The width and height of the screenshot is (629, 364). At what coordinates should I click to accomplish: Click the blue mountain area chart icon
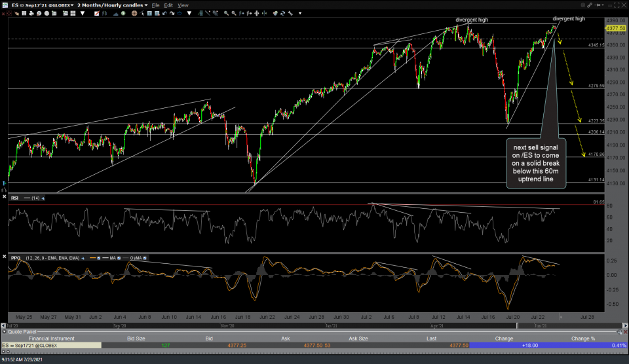point(115,14)
